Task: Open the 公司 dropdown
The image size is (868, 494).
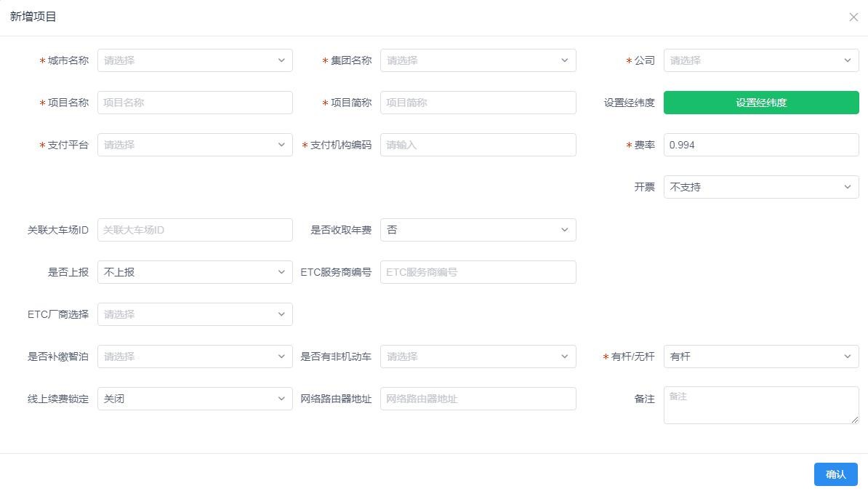Action: coord(761,60)
